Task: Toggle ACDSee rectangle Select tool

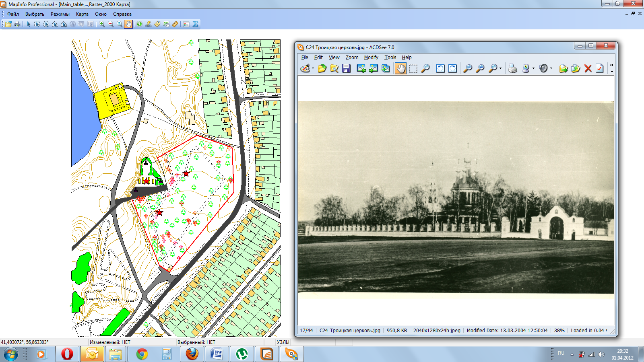Action: tap(413, 68)
